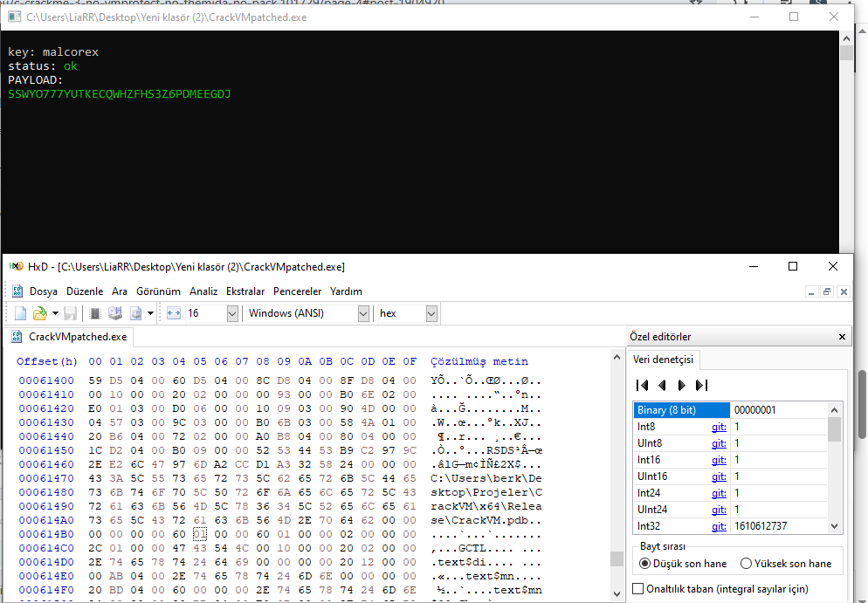This screenshot has width=868, height=603.
Task: Click 'key: malcorex' line in console
Action: tap(53, 52)
